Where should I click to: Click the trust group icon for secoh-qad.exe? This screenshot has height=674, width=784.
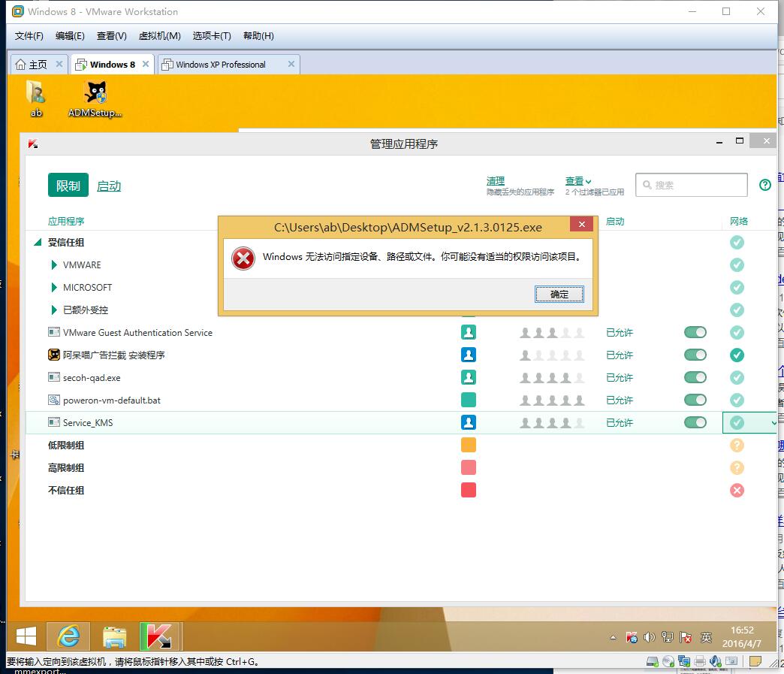pyautogui.click(x=469, y=377)
